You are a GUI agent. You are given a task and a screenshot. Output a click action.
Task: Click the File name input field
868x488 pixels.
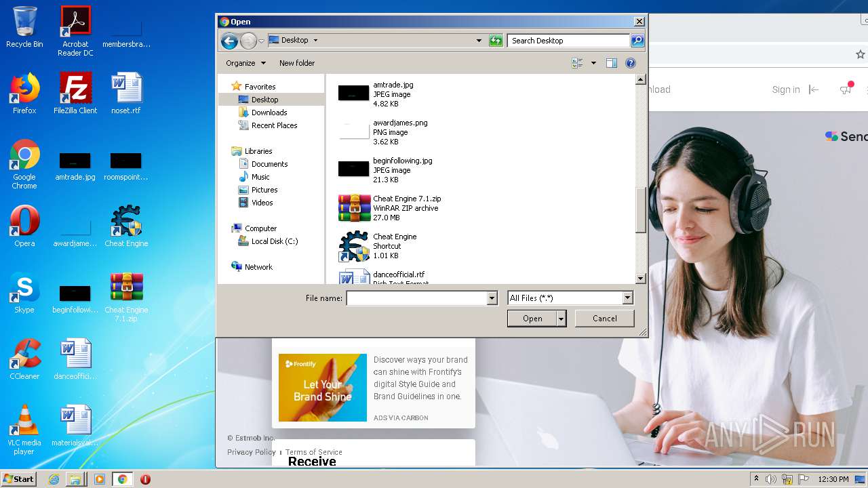tap(416, 298)
